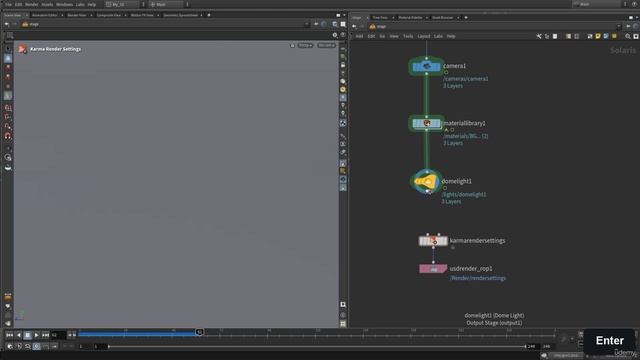Select the select tool at the top of the left toolbar
This screenshot has height=360, width=640.
pyautogui.click(x=8, y=49)
